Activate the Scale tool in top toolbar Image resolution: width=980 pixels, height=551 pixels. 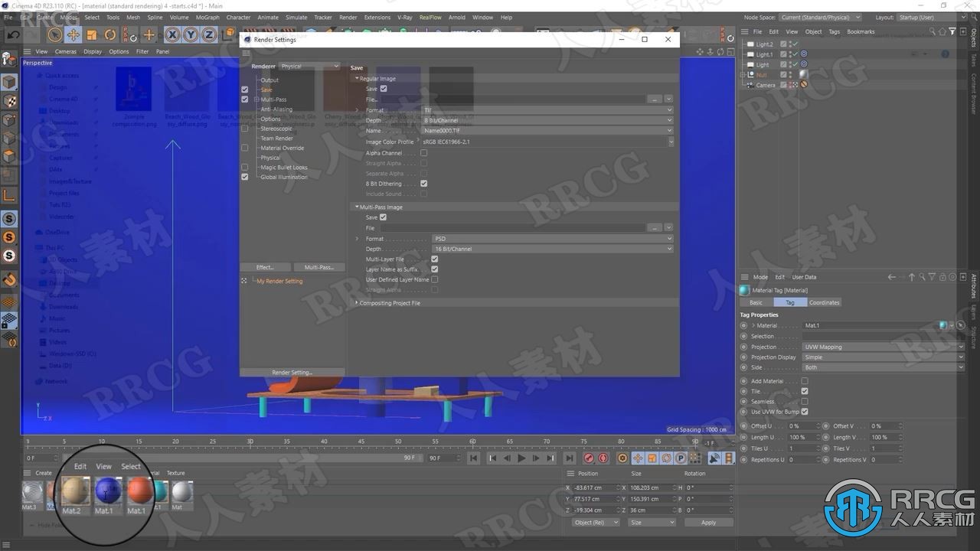coord(92,34)
